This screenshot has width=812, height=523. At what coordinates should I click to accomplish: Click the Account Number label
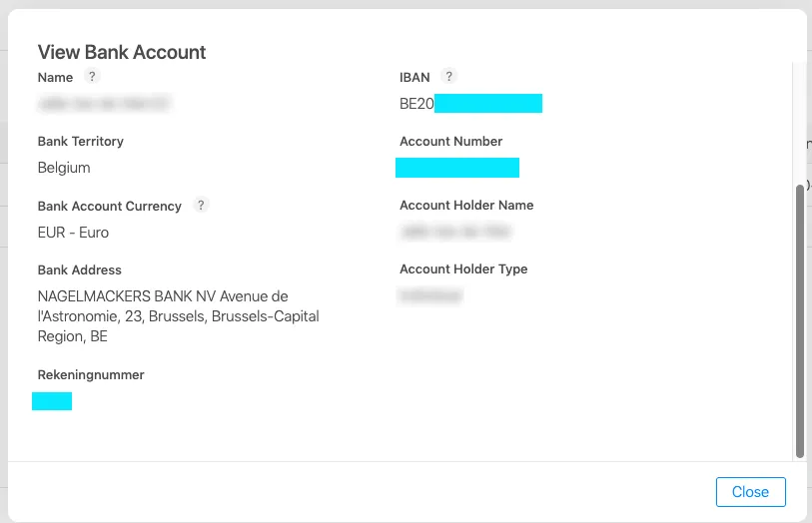click(x=450, y=141)
